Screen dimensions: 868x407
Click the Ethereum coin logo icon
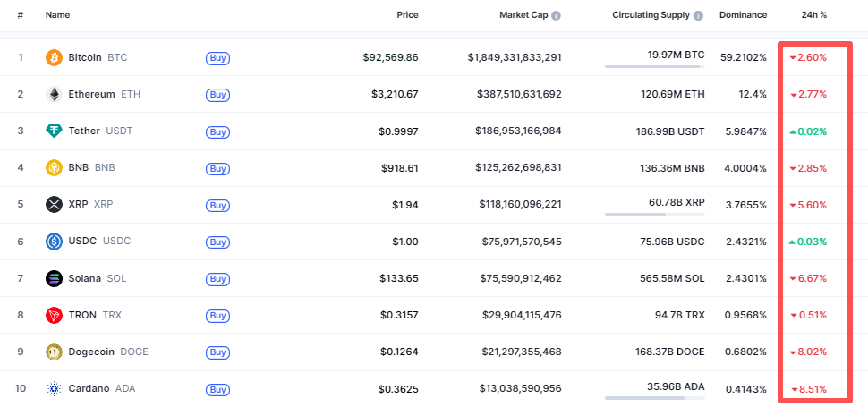55,94
